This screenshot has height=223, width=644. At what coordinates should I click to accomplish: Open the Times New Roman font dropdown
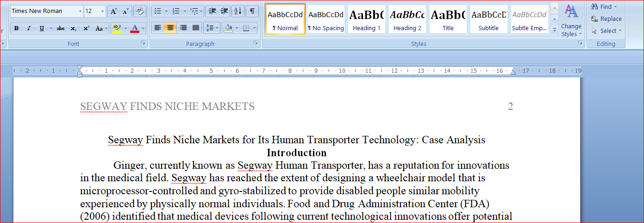coord(80,11)
